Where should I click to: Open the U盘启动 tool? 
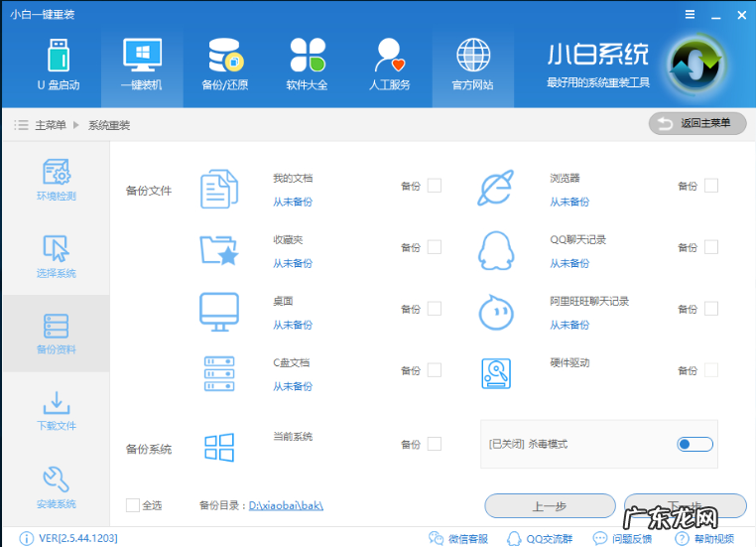(59, 66)
